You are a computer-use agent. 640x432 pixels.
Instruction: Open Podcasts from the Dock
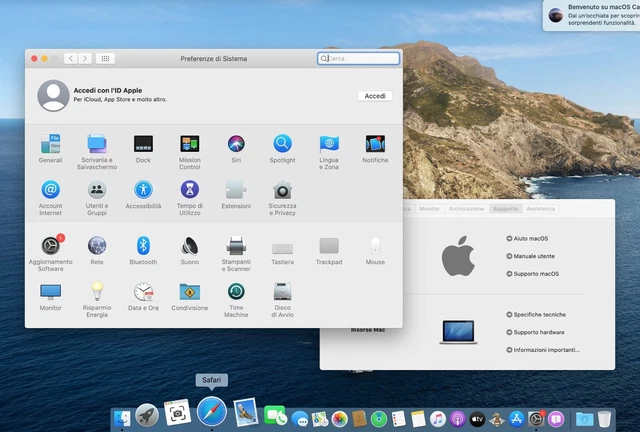[x=458, y=419]
